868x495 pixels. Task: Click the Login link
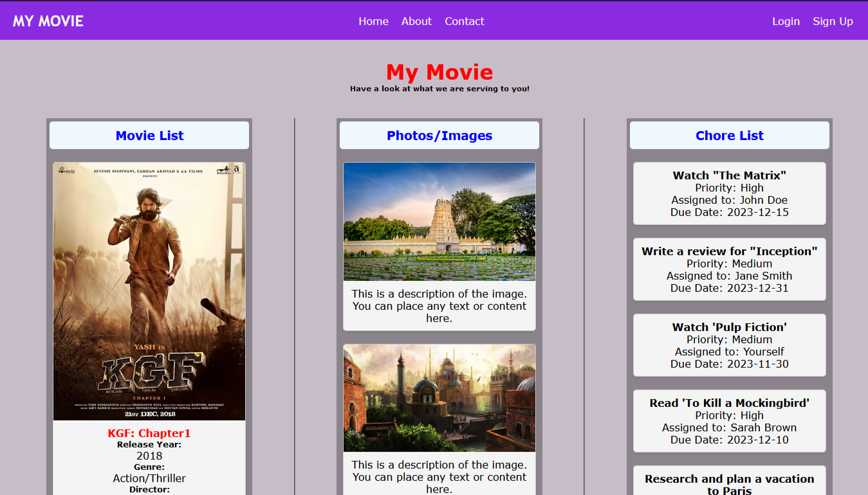click(x=786, y=21)
